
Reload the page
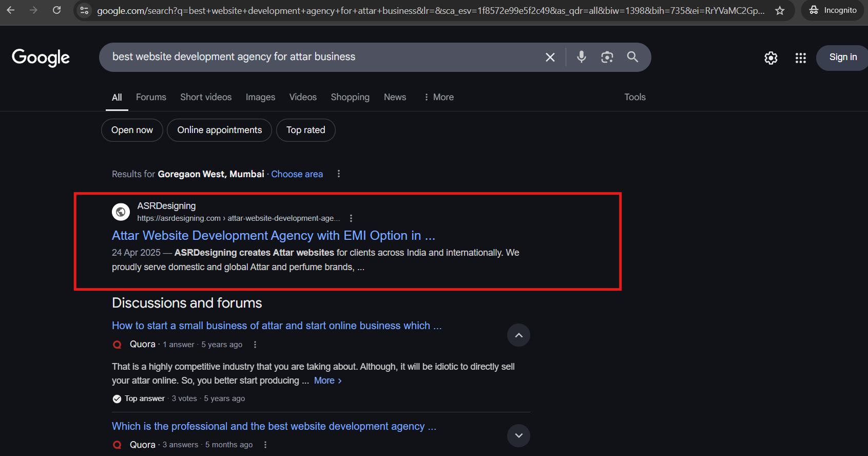click(x=57, y=10)
